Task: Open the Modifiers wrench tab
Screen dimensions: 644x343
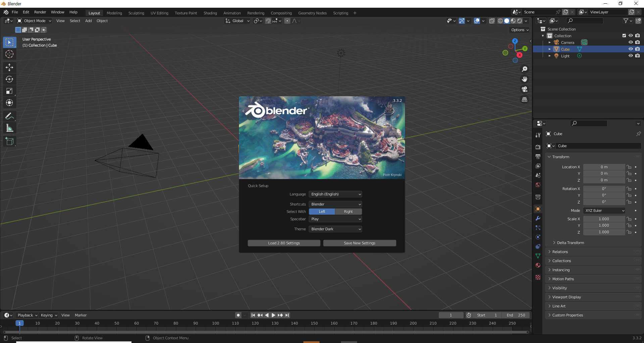Action: coord(538,218)
